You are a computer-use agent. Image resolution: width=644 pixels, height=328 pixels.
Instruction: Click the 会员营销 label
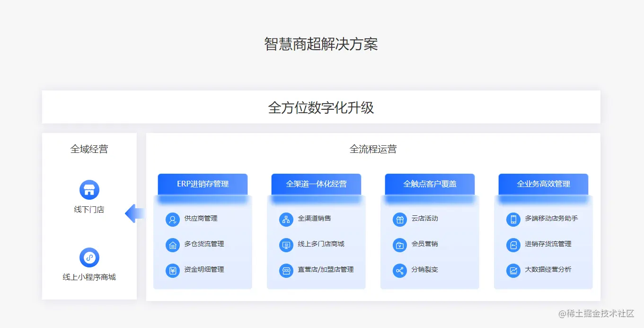[x=425, y=244]
